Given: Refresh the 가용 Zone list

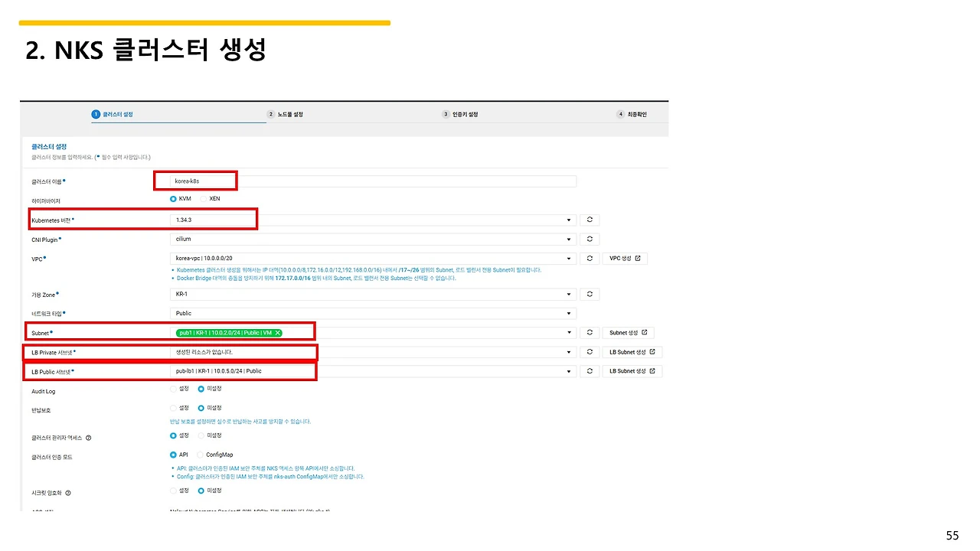Looking at the screenshot, I should pyautogui.click(x=590, y=294).
